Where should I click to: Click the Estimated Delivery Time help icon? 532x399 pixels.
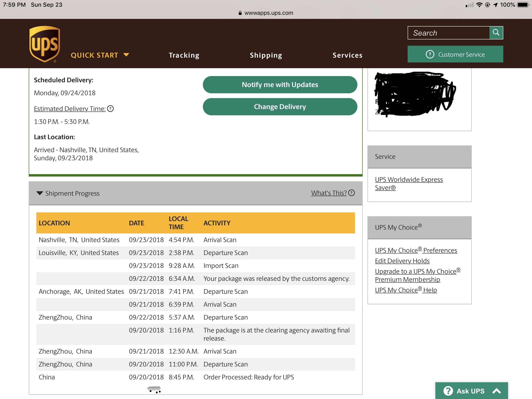coord(110,109)
